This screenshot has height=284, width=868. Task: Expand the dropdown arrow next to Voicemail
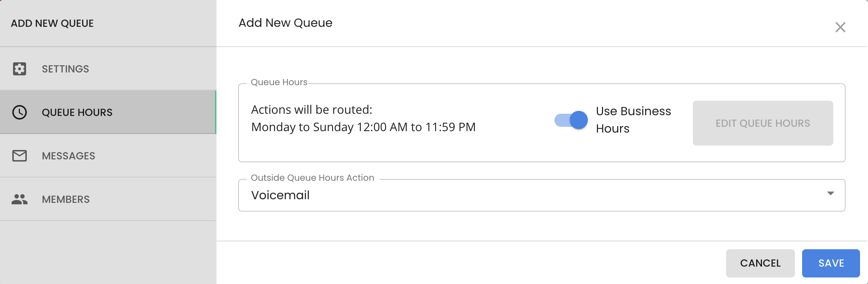(x=831, y=193)
